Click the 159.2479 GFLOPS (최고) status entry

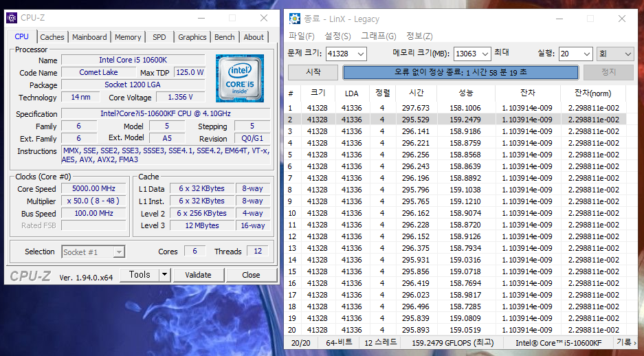[x=453, y=342]
